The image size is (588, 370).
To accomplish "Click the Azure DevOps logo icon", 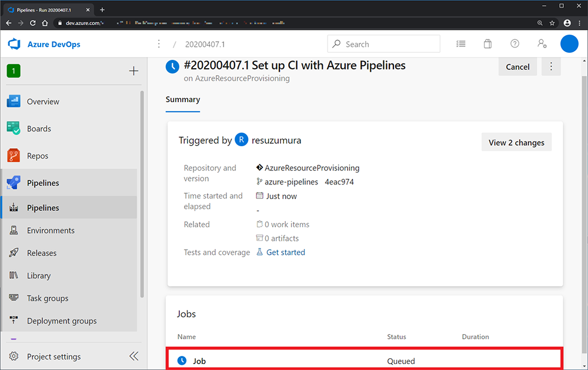I will pyautogui.click(x=14, y=44).
